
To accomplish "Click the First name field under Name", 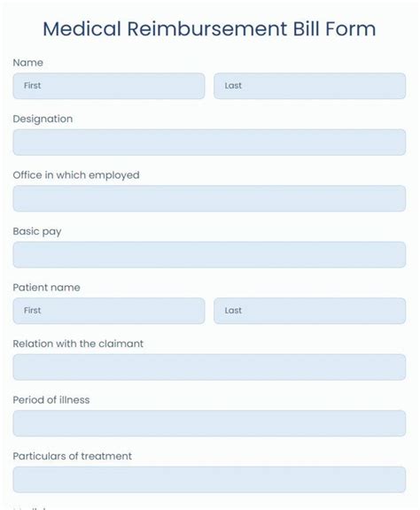I will [x=109, y=86].
